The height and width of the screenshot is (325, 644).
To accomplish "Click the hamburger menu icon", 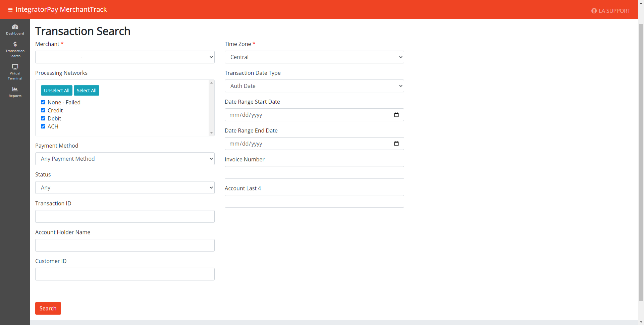I will point(10,9).
